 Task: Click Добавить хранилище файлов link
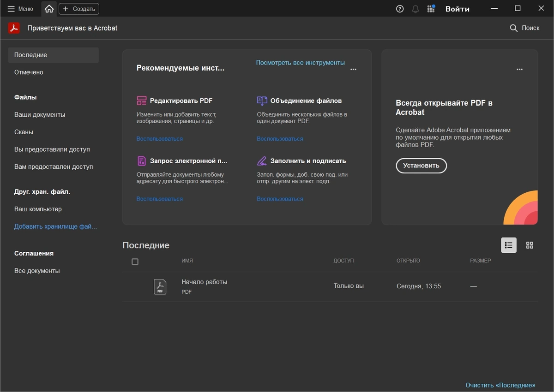pos(55,226)
